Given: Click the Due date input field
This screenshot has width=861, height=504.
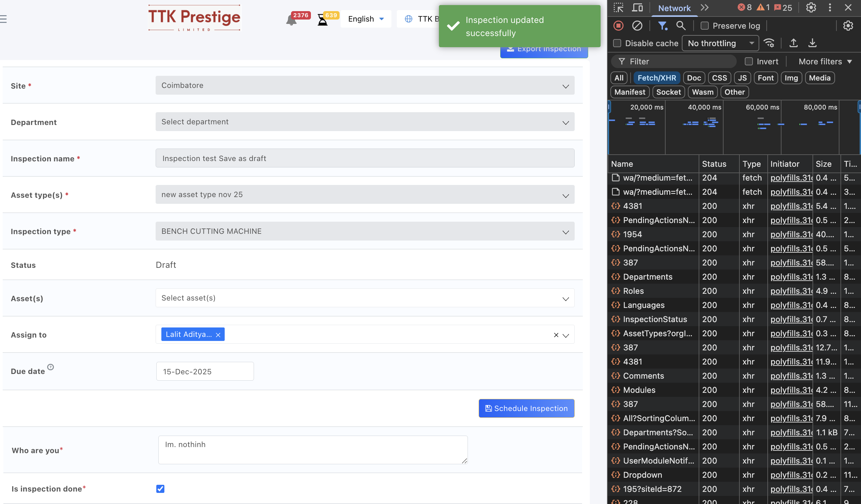Looking at the screenshot, I should (205, 371).
